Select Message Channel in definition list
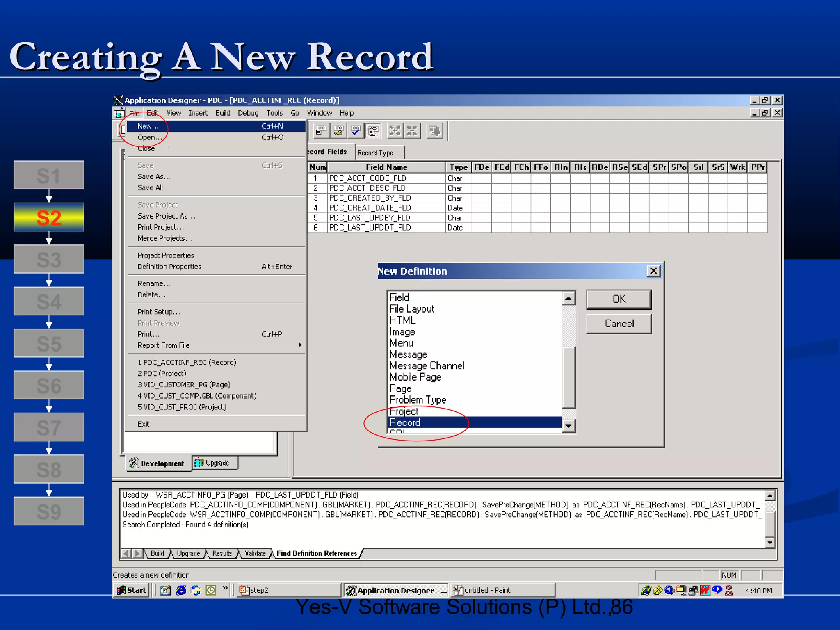Screen dimensions: 840x630 (x=474, y=366)
